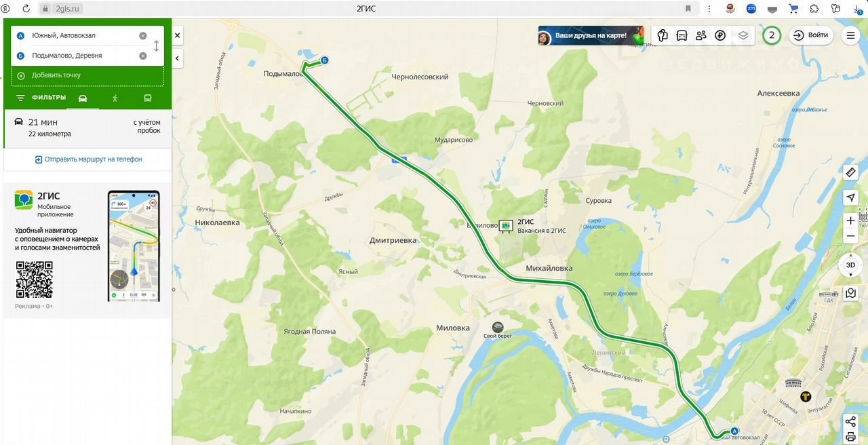
Task: Click the share route icon
Action: coord(851,422)
